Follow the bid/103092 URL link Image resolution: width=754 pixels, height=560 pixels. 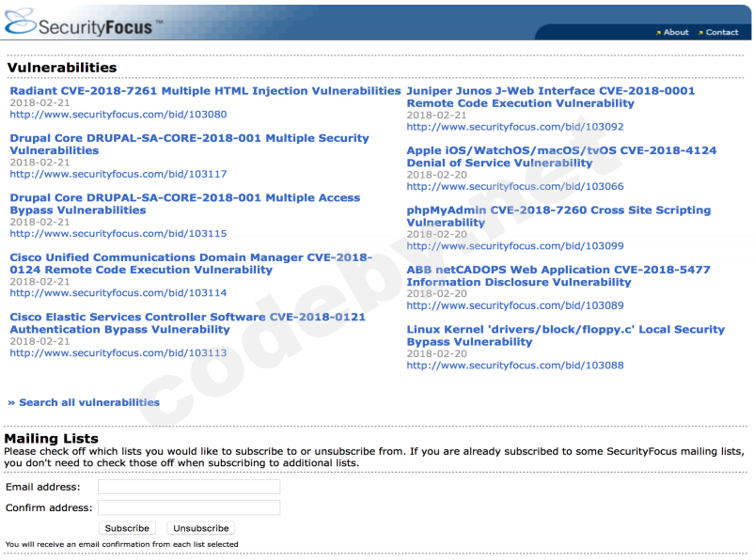(x=515, y=127)
